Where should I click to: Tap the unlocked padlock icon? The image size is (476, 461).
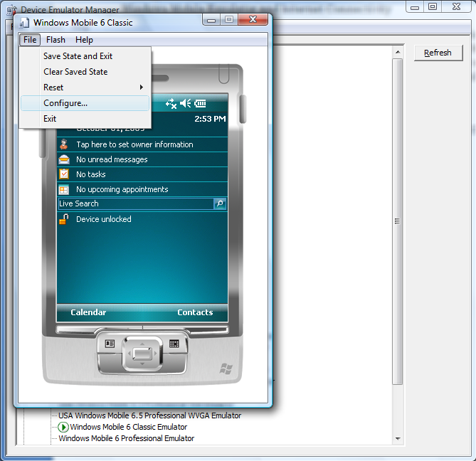click(64, 219)
